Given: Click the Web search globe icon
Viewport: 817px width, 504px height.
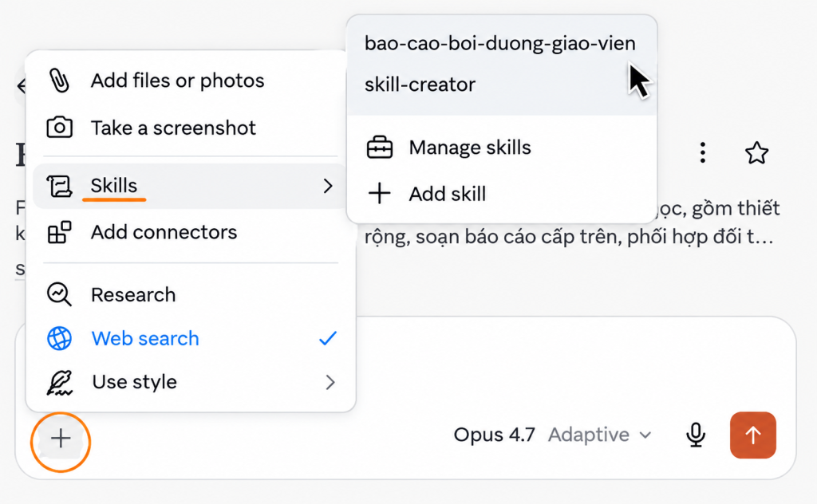Looking at the screenshot, I should (x=59, y=338).
